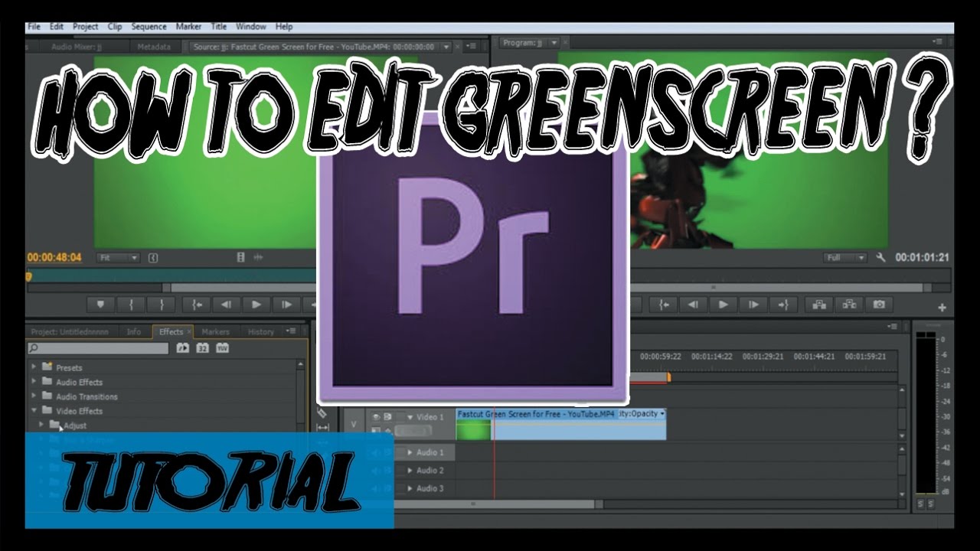The image size is (980, 551).
Task: Toggle the V source track target
Action: [353, 423]
